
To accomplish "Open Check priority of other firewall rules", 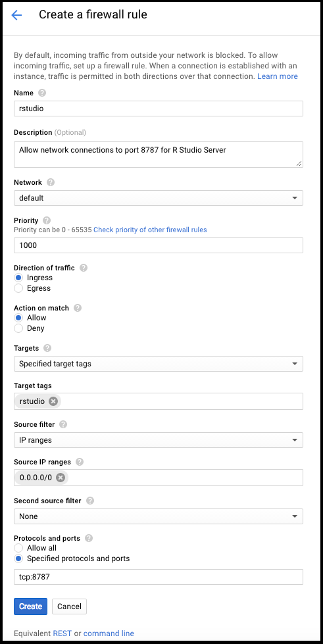I will pos(150,230).
